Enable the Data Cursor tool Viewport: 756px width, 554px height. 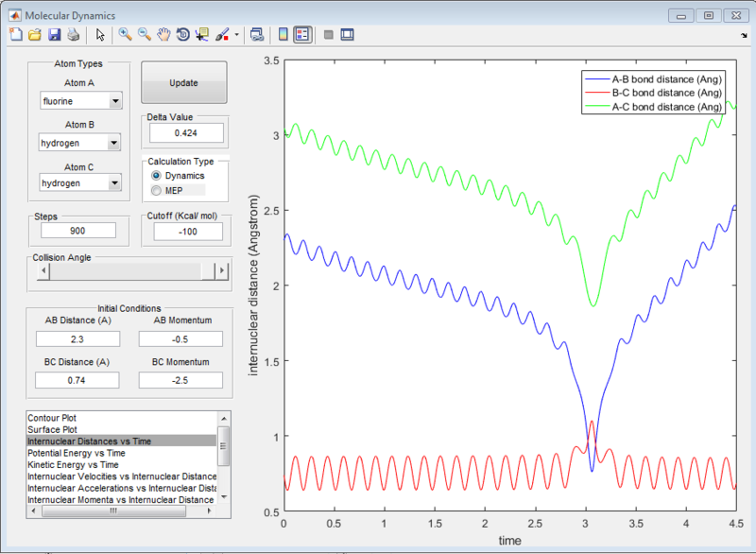point(202,35)
